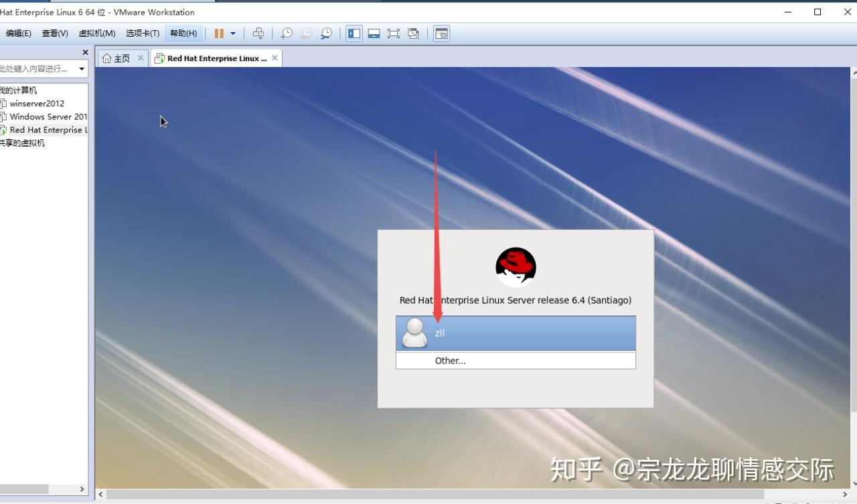Select 共享的虚拟机 in the library tree
The height and width of the screenshot is (504, 857).
coord(22,143)
